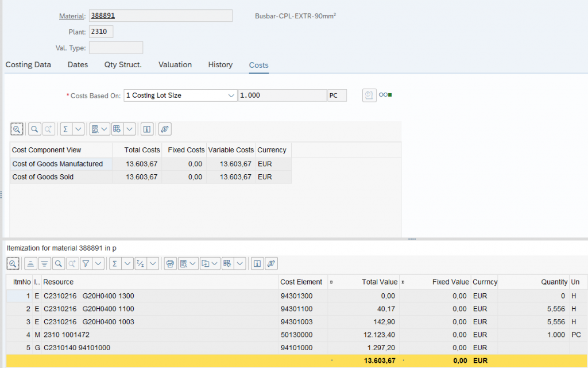
Task: Click the Plant input field
Action: [101, 32]
